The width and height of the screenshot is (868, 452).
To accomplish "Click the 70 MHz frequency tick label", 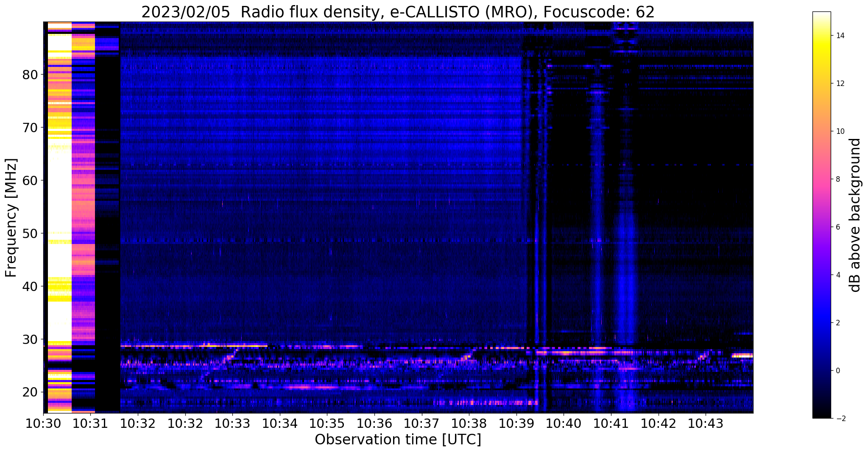I will tap(30, 128).
